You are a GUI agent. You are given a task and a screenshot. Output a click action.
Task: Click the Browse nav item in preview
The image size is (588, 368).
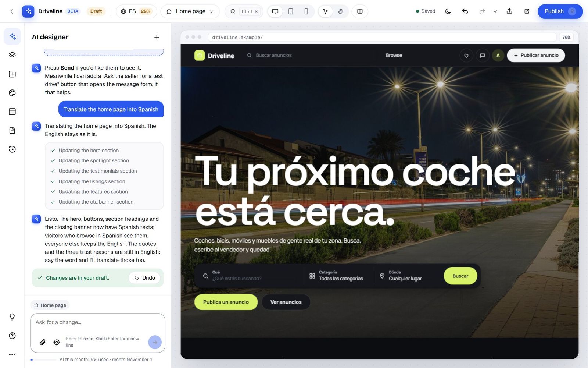coord(394,55)
